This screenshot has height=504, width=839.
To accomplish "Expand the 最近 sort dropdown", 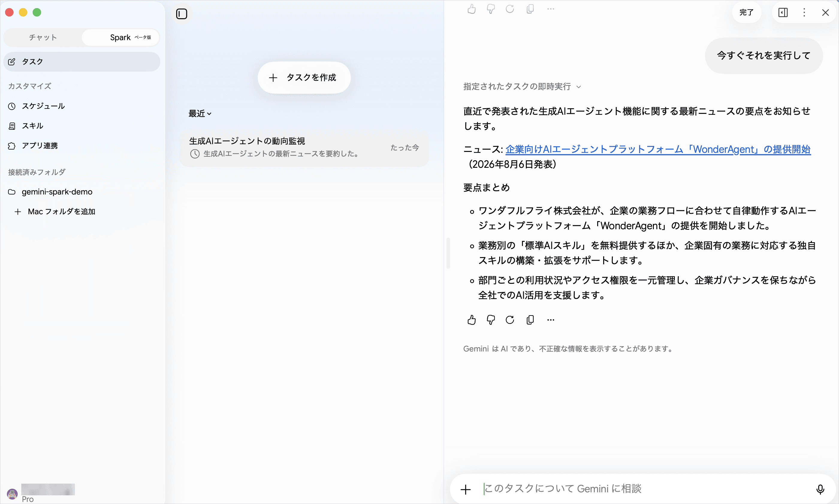I will coord(200,114).
